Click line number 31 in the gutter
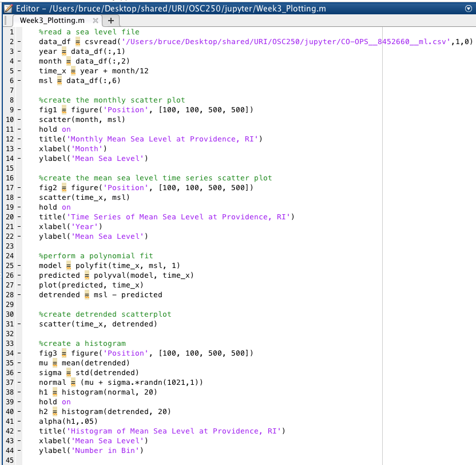 pyautogui.click(x=11, y=324)
